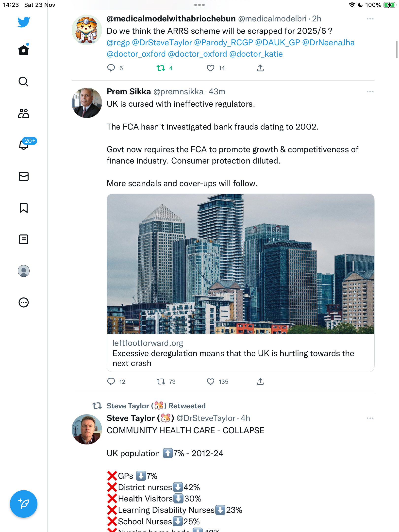Open the leftfootforward.org article headline
This screenshot has height=532, width=399.
coord(233,358)
